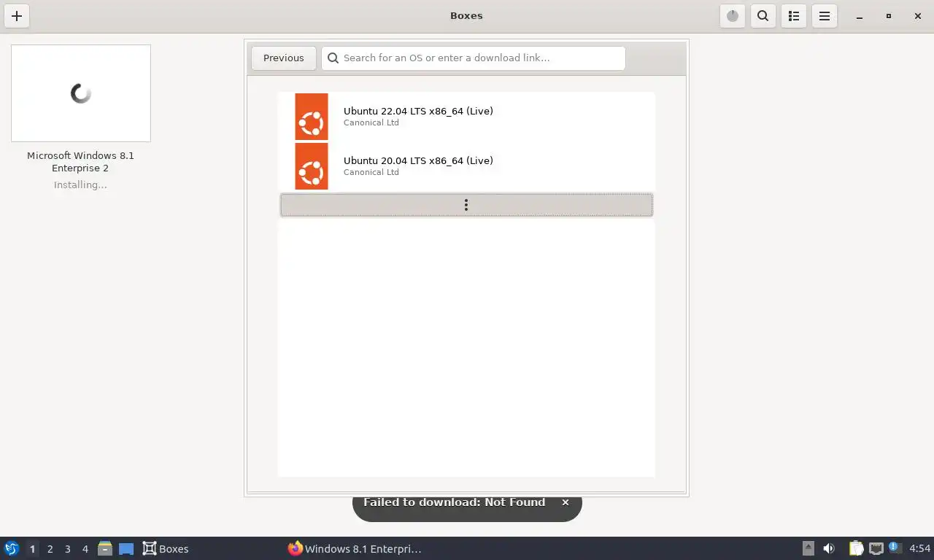This screenshot has height=560, width=934.
Task: Open the downloads progress indicator in header
Action: coord(733,16)
